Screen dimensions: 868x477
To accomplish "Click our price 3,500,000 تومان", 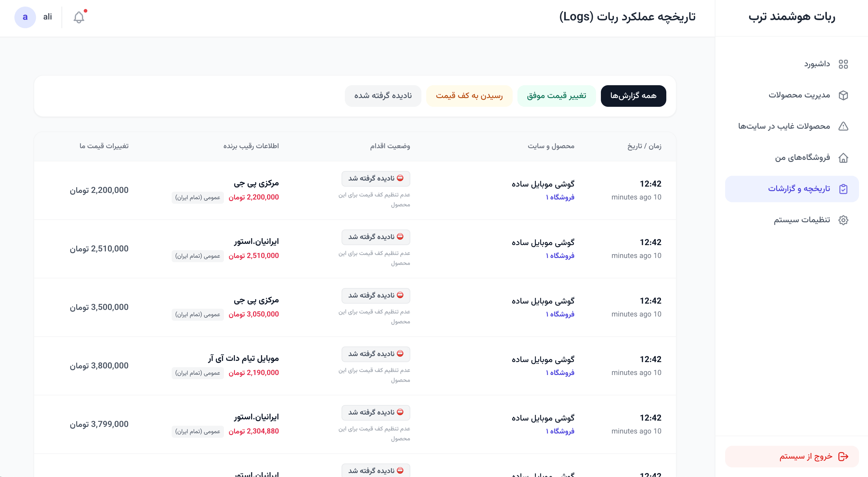I will [99, 307].
